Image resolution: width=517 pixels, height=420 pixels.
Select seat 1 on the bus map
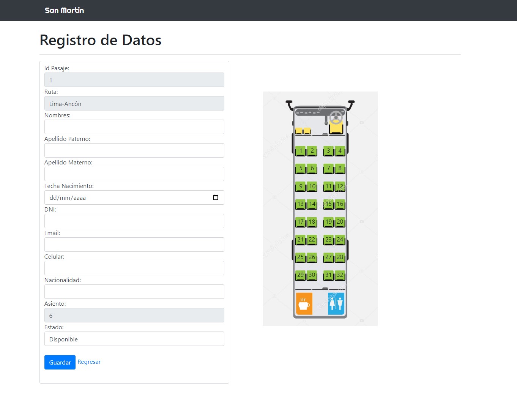(x=300, y=151)
